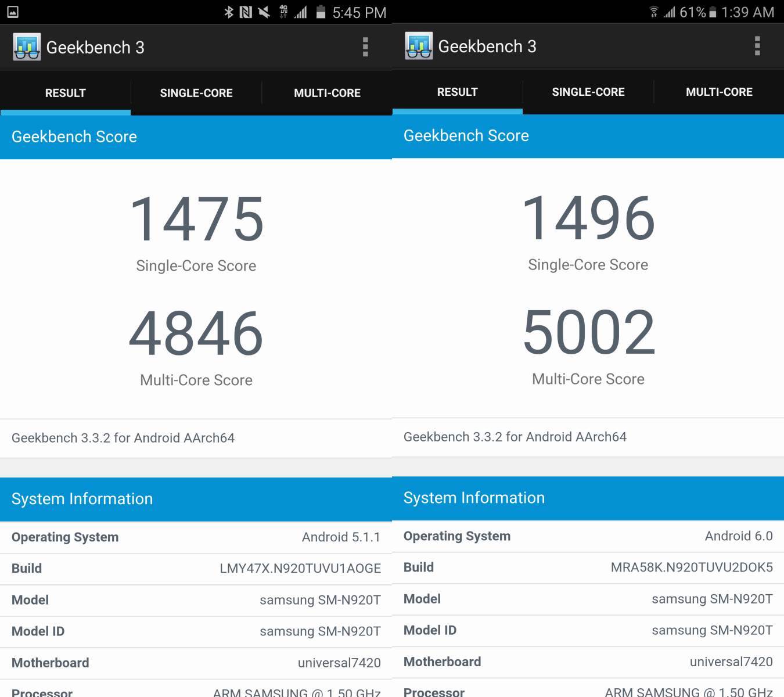Tap the 4846 multi-core score
784x697 pixels.
point(196,333)
